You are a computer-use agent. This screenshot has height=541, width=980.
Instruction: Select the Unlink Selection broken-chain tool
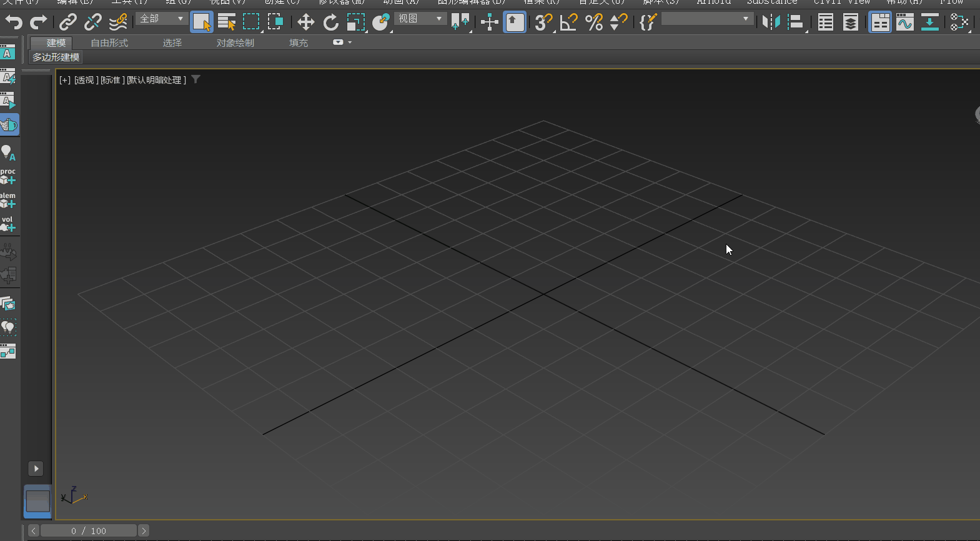[92, 22]
